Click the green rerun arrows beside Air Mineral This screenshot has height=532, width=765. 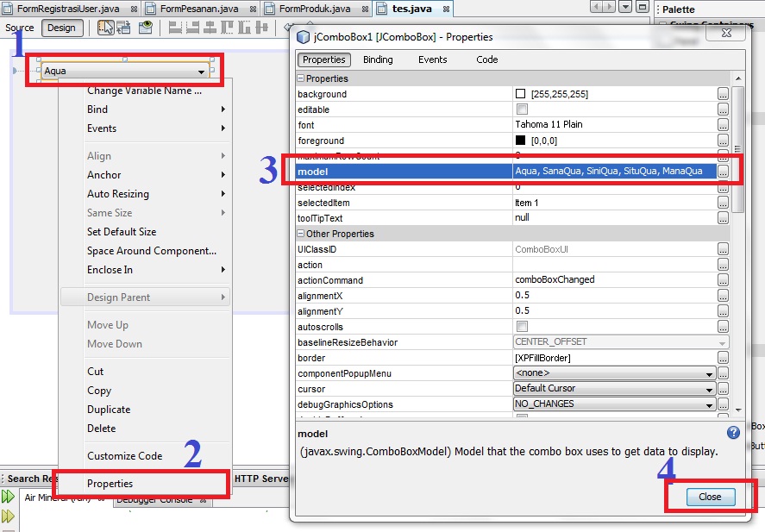click(9, 496)
